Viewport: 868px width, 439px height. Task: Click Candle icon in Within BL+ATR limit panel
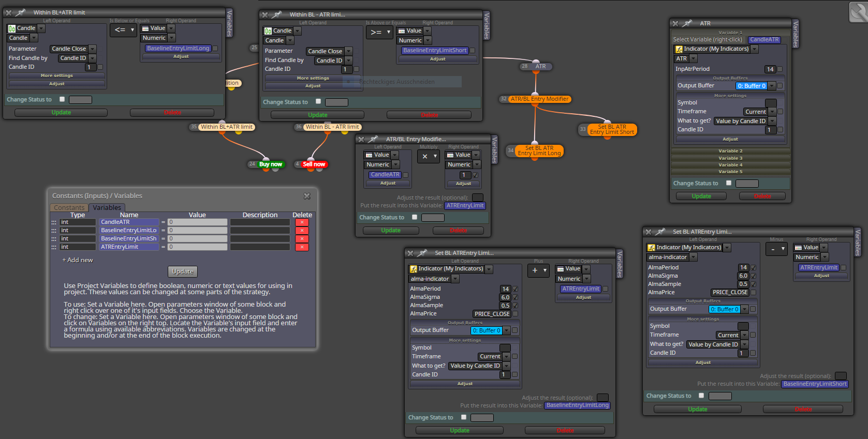point(11,28)
